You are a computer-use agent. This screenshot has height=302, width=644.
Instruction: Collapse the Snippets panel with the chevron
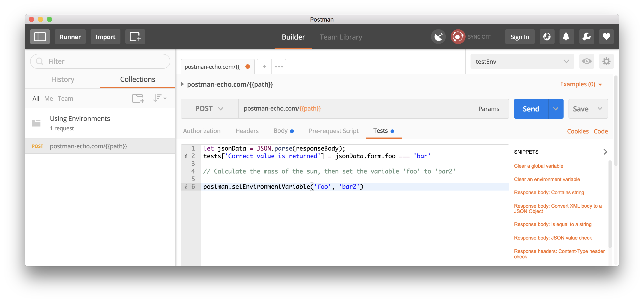pos(605,152)
